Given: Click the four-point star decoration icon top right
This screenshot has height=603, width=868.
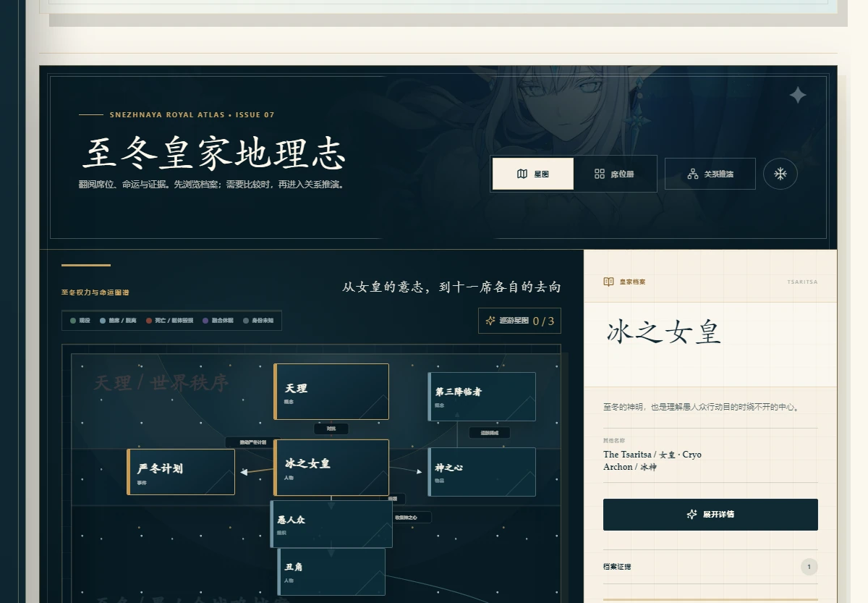Looking at the screenshot, I should click(798, 95).
